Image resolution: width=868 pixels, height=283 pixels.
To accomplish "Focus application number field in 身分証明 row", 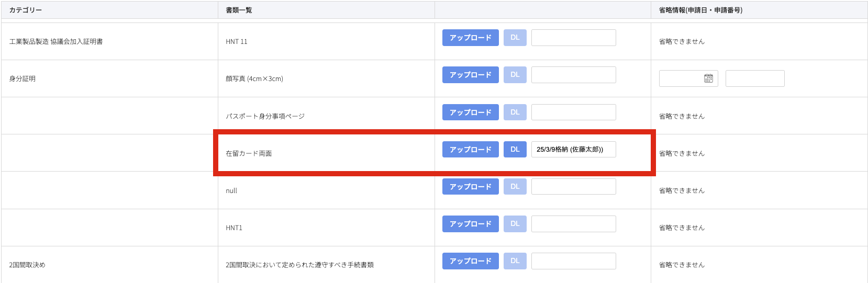I will 754,78.
